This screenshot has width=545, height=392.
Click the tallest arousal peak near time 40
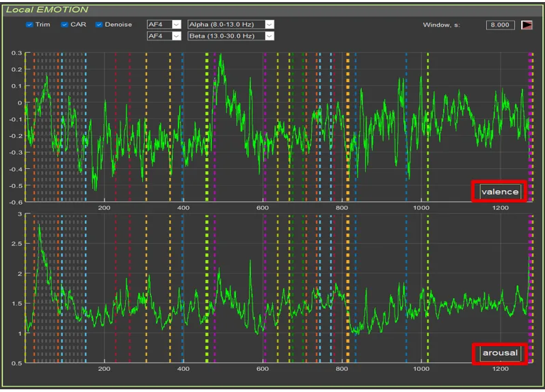coord(40,224)
